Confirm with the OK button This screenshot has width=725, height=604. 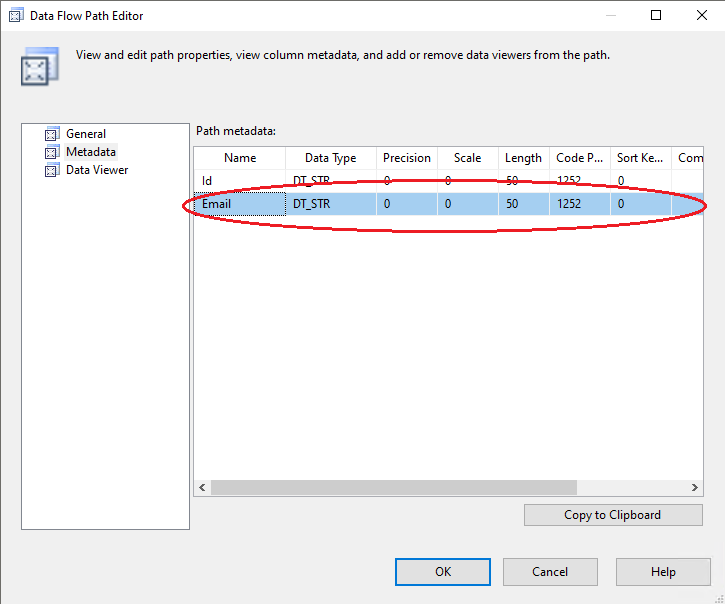point(442,572)
